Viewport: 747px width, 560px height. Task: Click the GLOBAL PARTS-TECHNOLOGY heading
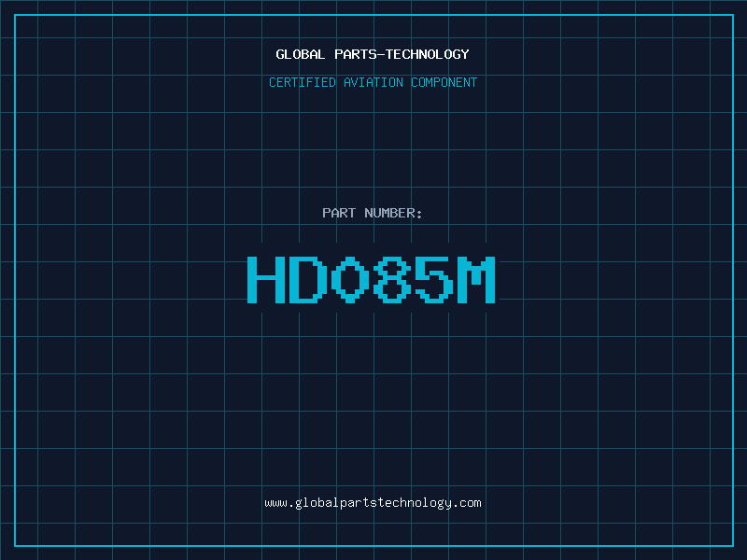(373, 54)
